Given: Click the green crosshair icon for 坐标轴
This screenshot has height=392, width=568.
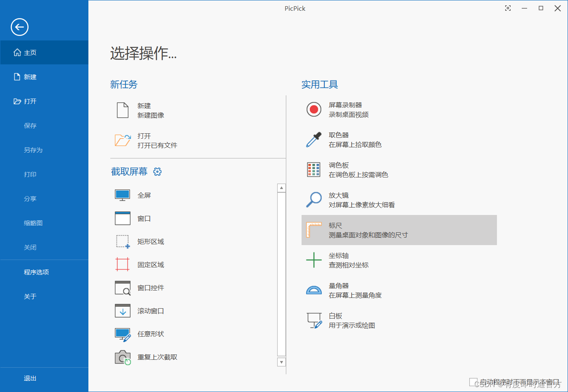Looking at the screenshot, I should (x=314, y=260).
